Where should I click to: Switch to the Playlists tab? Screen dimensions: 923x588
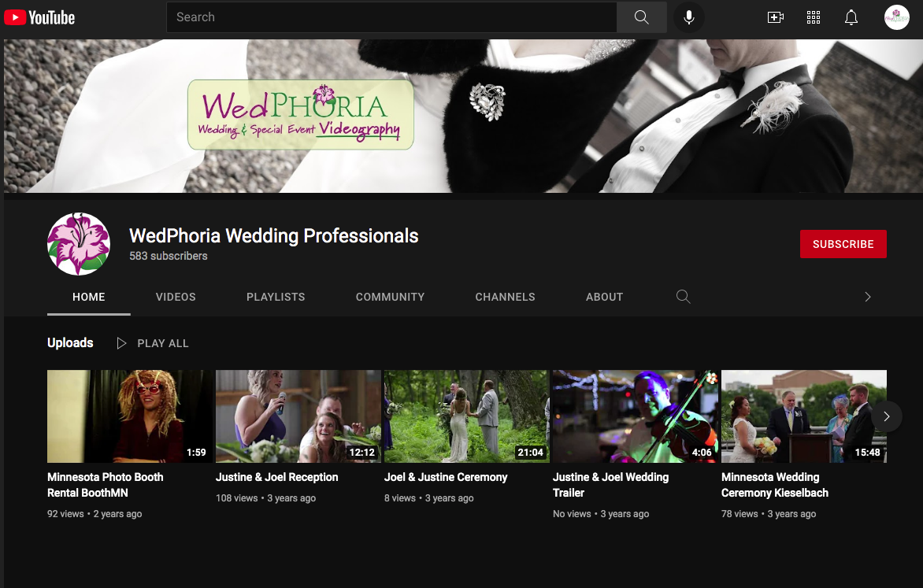click(276, 297)
